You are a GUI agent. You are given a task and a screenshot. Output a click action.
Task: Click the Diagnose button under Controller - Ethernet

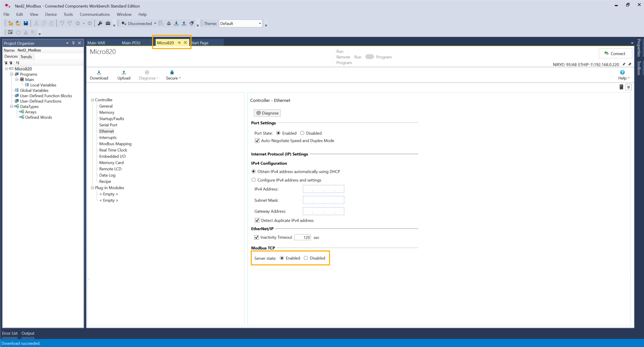[x=267, y=113]
